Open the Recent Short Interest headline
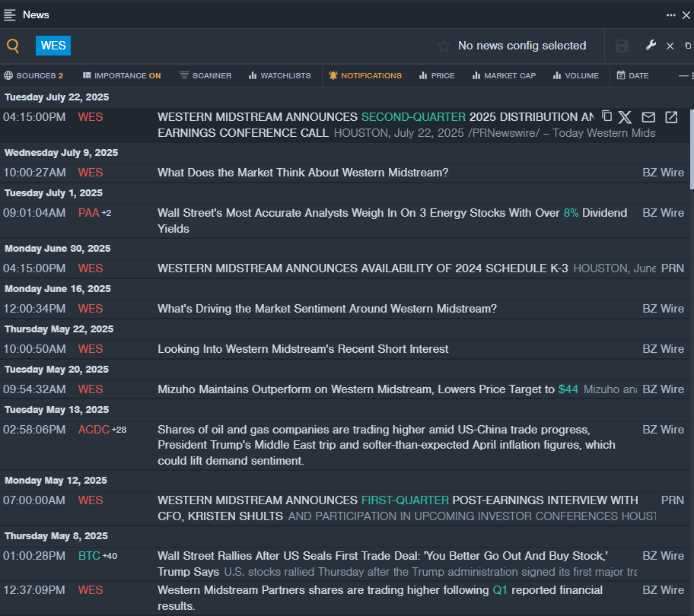Image resolution: width=694 pixels, height=616 pixels. 303,349
